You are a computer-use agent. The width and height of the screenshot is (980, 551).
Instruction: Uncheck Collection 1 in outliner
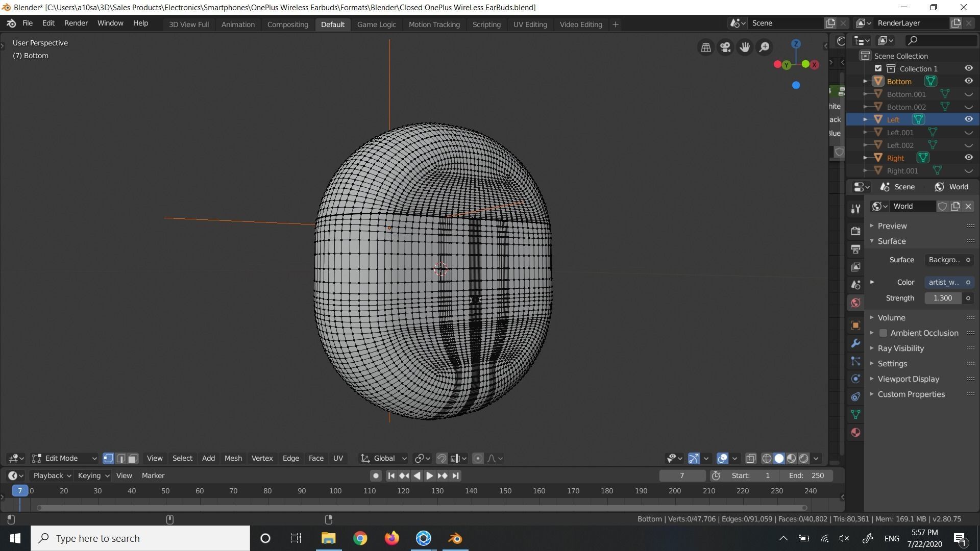point(878,68)
